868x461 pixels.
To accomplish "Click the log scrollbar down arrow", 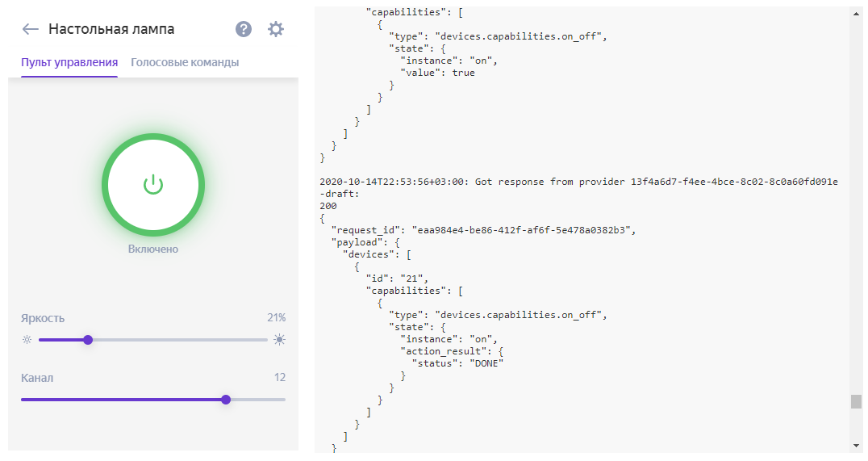I will [856, 445].
